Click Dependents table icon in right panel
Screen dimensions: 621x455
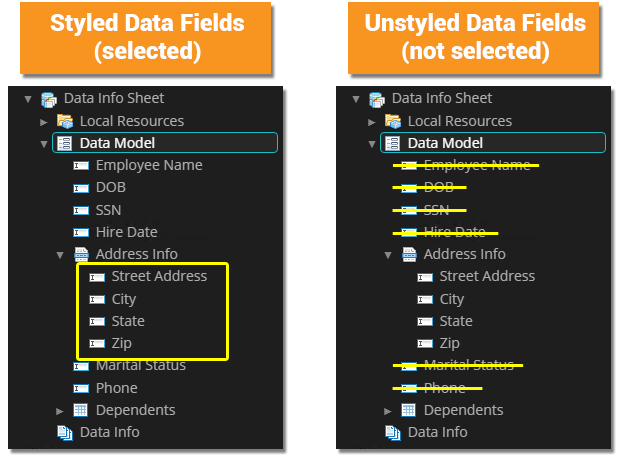point(408,410)
